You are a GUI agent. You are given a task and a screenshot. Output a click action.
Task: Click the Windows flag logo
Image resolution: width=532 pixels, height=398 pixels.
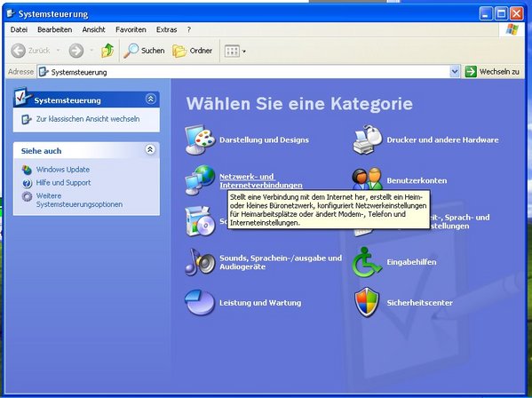click(512, 29)
